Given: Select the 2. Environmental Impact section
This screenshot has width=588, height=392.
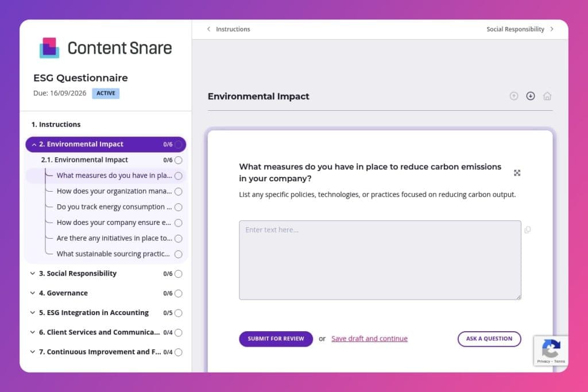Looking at the screenshot, I should (106, 144).
